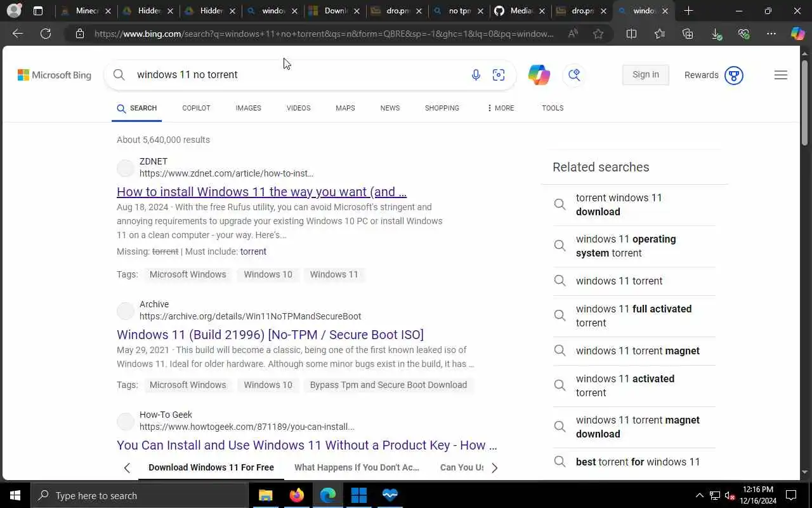This screenshot has height=508, width=812.
Task: Open Copilot sidebar icon in Edge toolbar
Action: coord(797,34)
